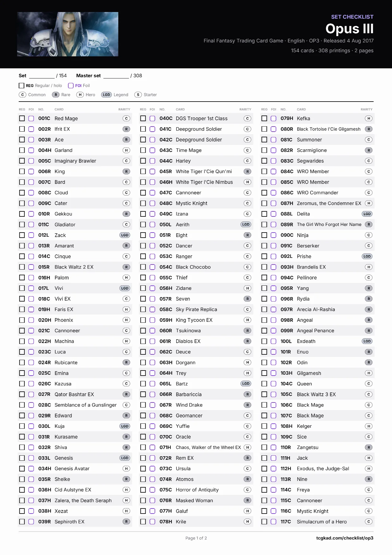Click the Rare badge beside Odin
The width and height of the screenshot is (392, 555).
point(369,362)
